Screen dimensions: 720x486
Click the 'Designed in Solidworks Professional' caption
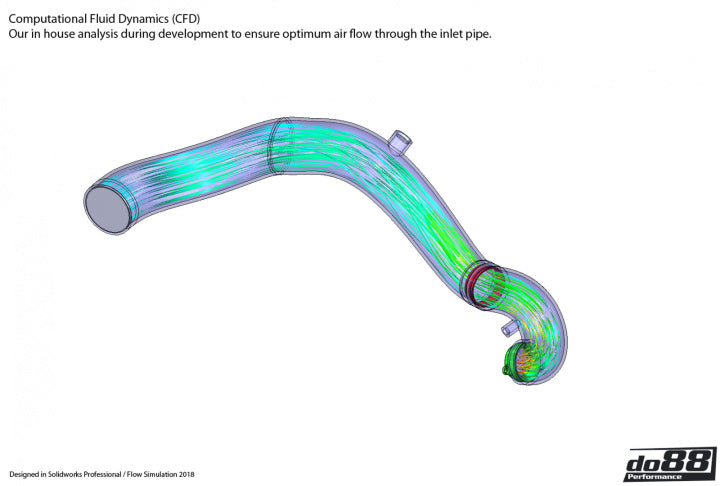(101, 474)
